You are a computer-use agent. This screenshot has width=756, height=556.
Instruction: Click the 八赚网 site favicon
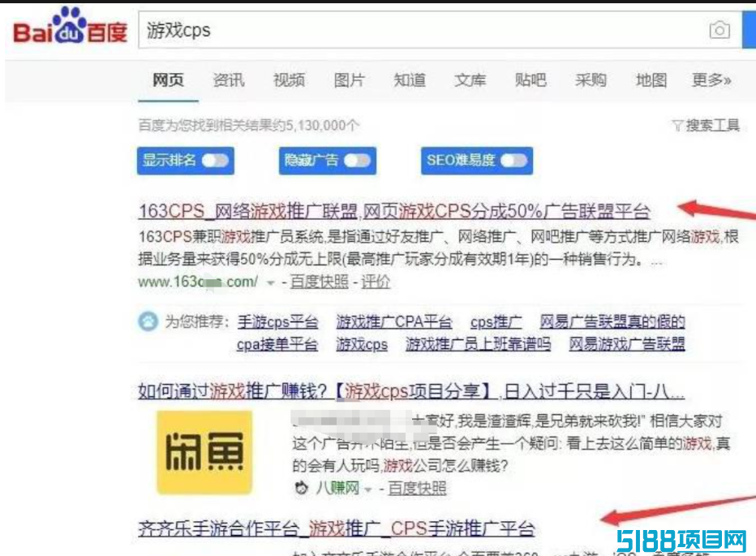coord(302,488)
